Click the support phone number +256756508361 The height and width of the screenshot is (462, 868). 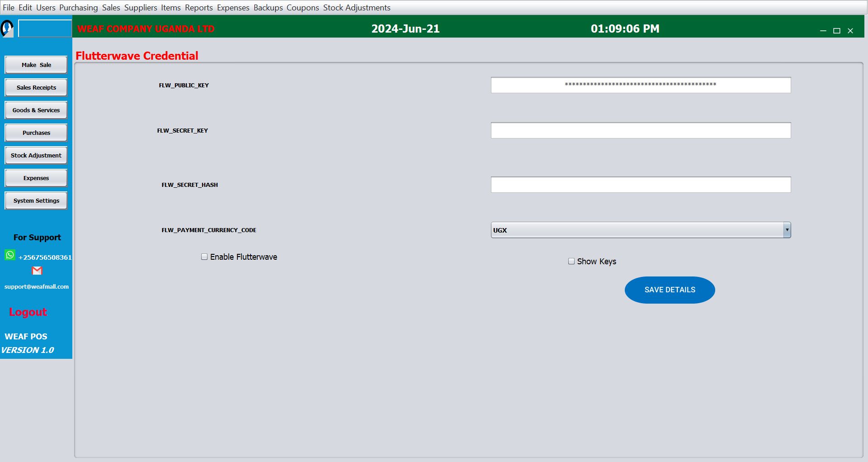click(x=45, y=257)
